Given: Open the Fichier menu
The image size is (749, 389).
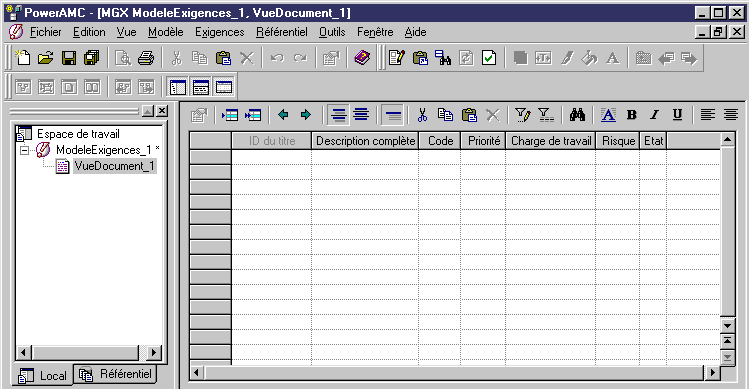Looking at the screenshot, I should pos(45,32).
